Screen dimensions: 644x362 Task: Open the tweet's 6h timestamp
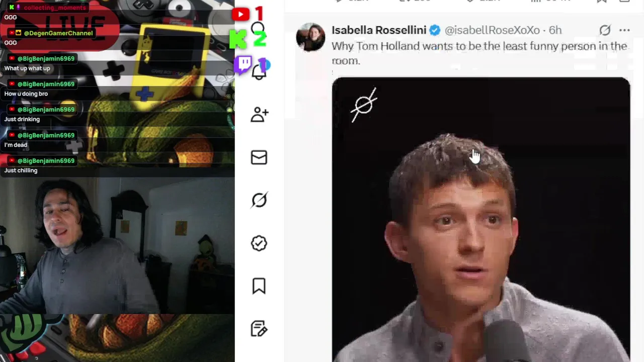tap(555, 30)
